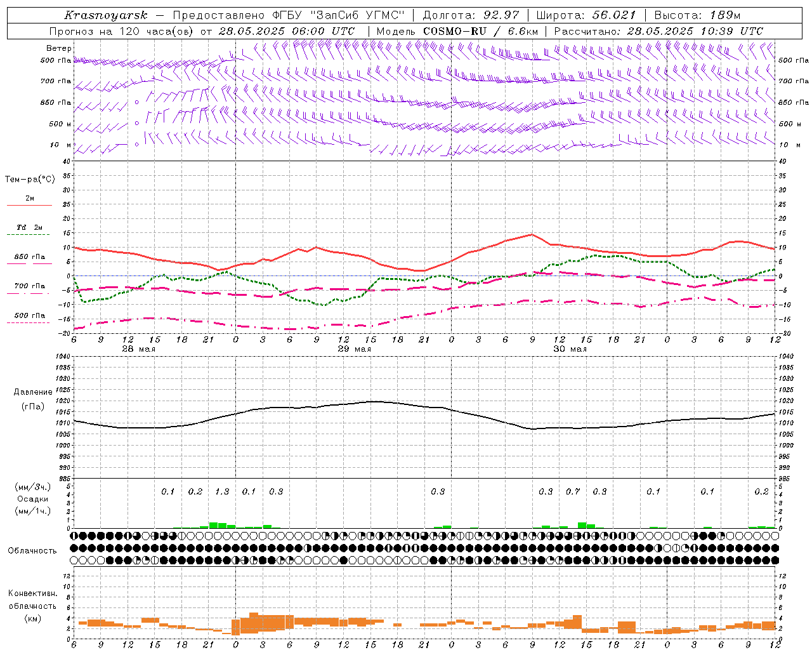Click the 'Тем-ра(°C)' temperature panel label

tap(30, 180)
